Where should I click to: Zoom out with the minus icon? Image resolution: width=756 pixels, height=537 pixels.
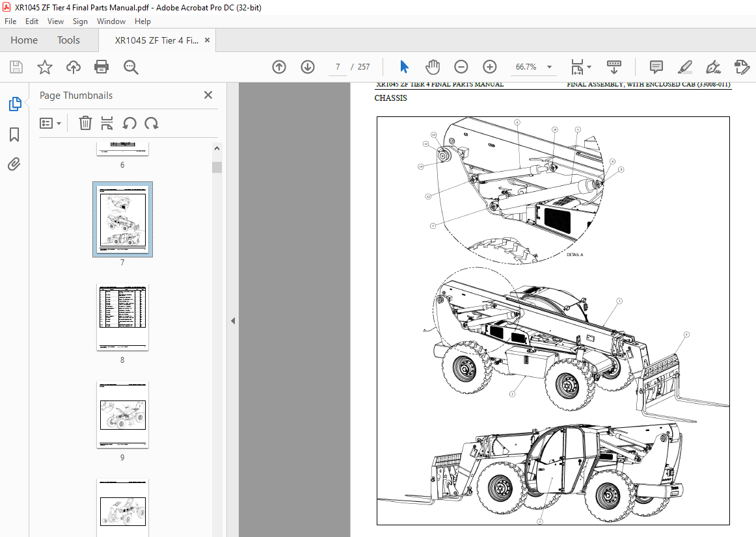click(x=461, y=67)
